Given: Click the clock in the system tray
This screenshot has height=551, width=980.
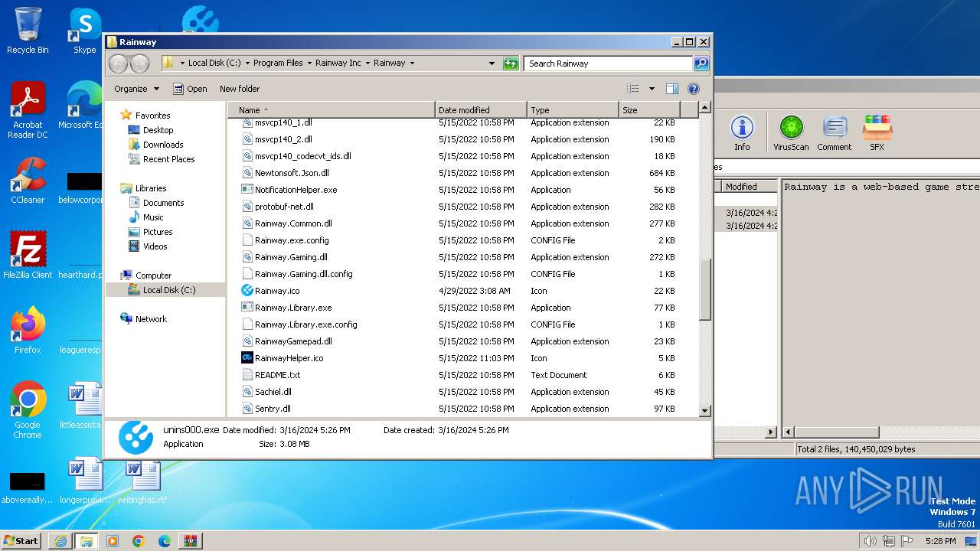Looking at the screenshot, I should [x=940, y=541].
